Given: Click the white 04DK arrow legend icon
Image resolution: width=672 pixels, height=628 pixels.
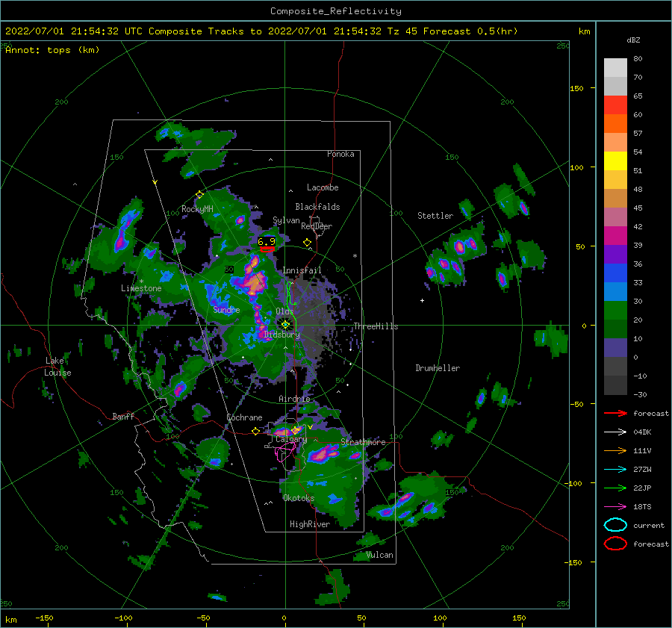Looking at the screenshot, I should (x=615, y=432).
